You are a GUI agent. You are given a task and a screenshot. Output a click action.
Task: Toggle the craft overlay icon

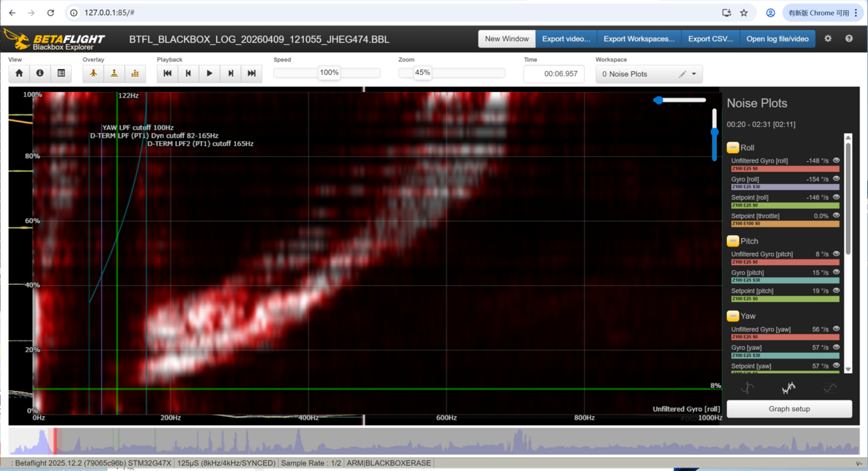[x=93, y=73]
